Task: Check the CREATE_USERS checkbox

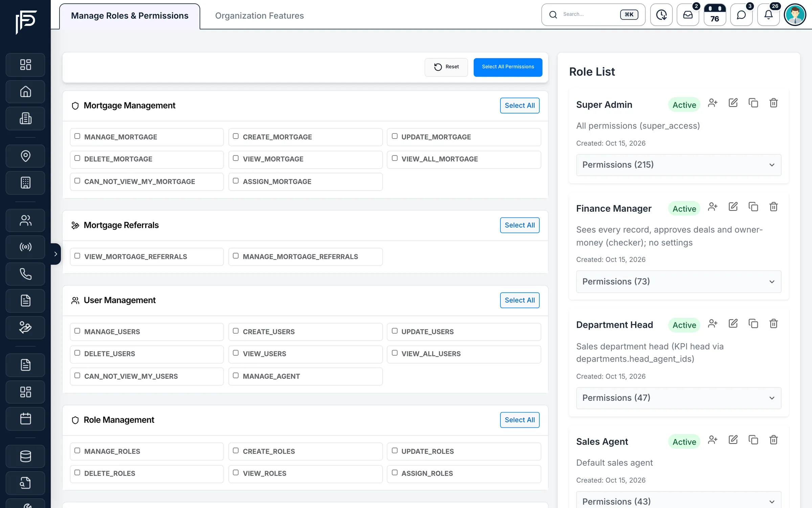Action: tap(236, 331)
